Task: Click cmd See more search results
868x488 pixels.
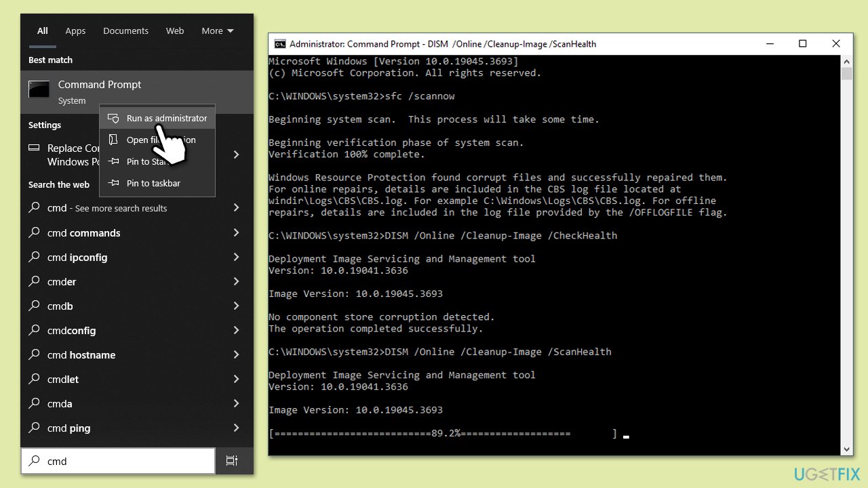Action: (107, 208)
